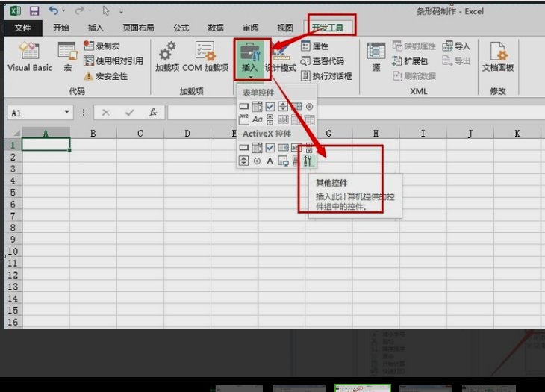
Task: Insert Form Controls check box
Action: pyautogui.click(x=270, y=106)
